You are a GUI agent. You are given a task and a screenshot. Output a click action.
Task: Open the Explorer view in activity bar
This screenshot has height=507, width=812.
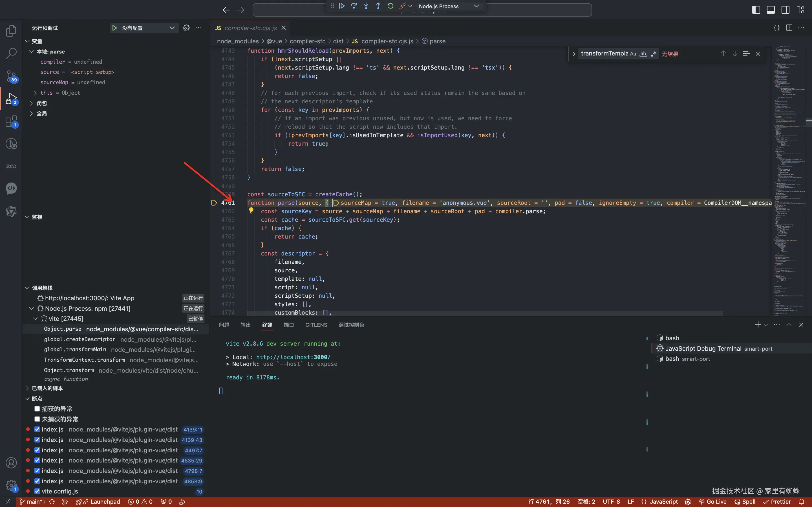pos(11,31)
